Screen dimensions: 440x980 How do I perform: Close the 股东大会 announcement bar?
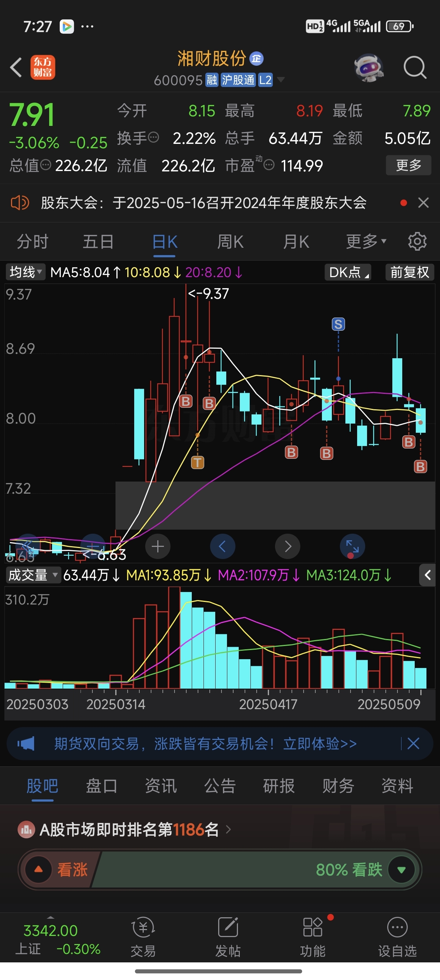click(x=423, y=203)
